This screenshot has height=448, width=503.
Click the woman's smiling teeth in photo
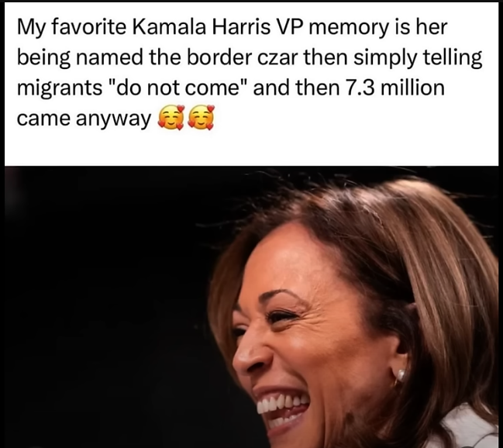(282, 404)
